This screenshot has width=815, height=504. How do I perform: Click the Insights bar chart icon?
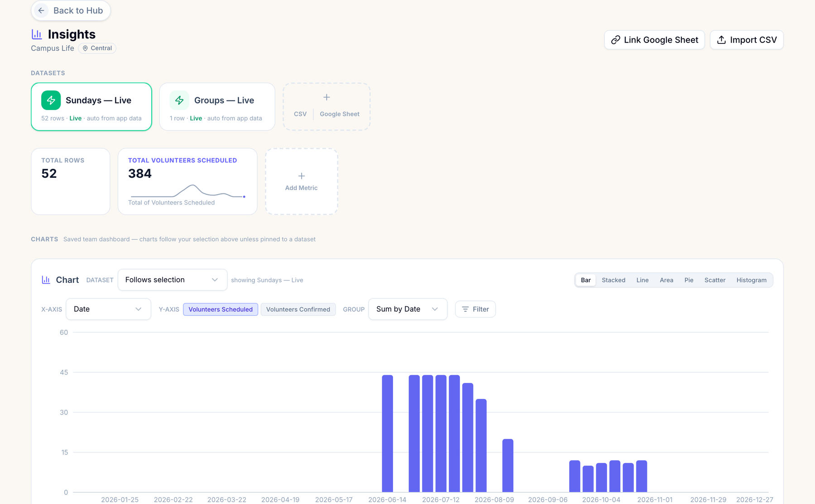37,34
